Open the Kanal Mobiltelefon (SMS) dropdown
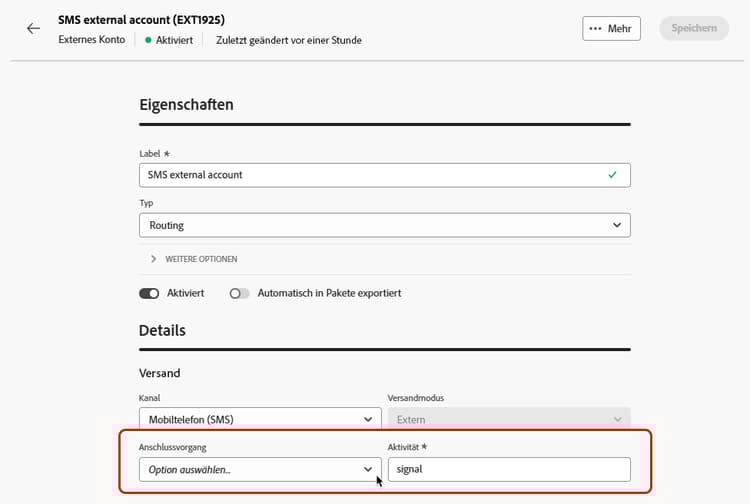 [x=259, y=420]
